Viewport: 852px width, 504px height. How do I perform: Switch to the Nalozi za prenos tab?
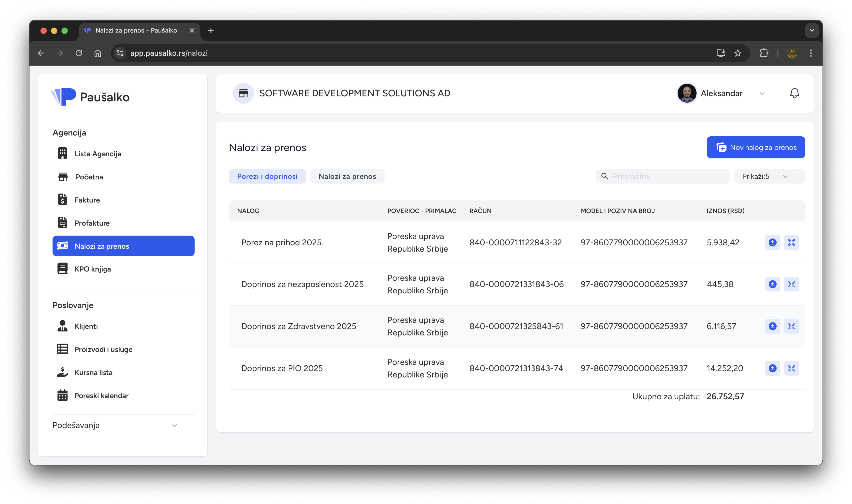(x=347, y=176)
